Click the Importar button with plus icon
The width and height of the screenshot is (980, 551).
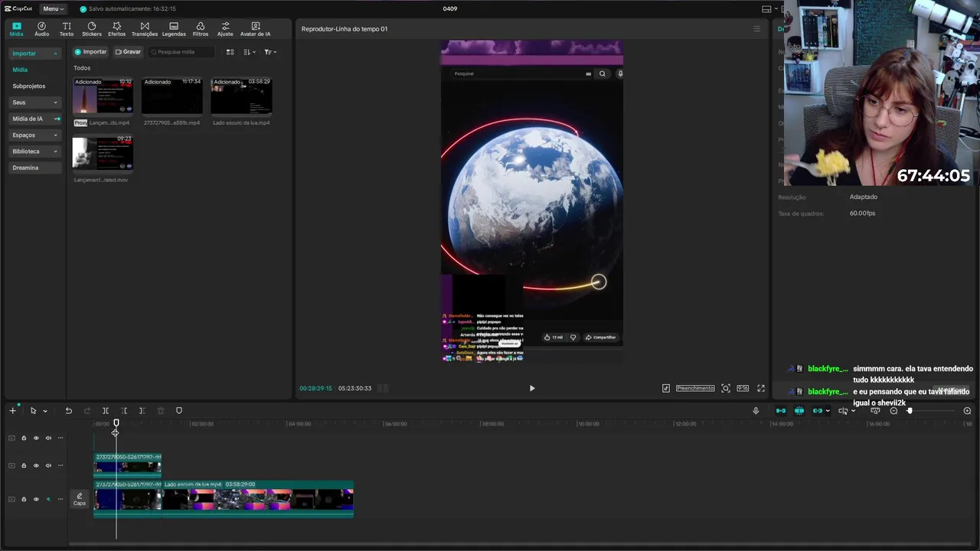(x=90, y=52)
